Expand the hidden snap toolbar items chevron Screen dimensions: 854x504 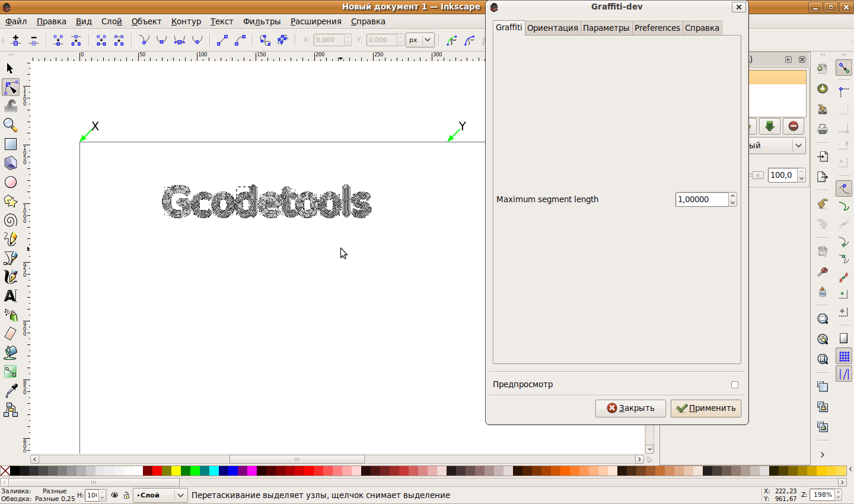[823, 455]
